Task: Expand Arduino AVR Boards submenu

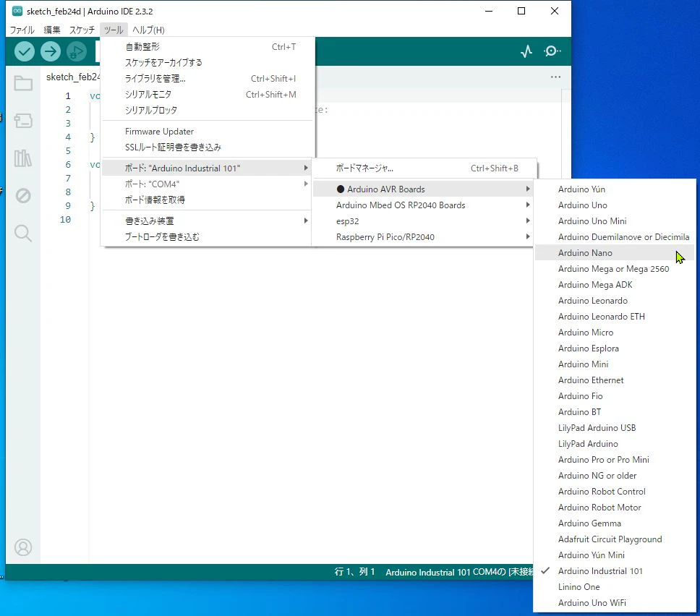Action: [x=423, y=189]
